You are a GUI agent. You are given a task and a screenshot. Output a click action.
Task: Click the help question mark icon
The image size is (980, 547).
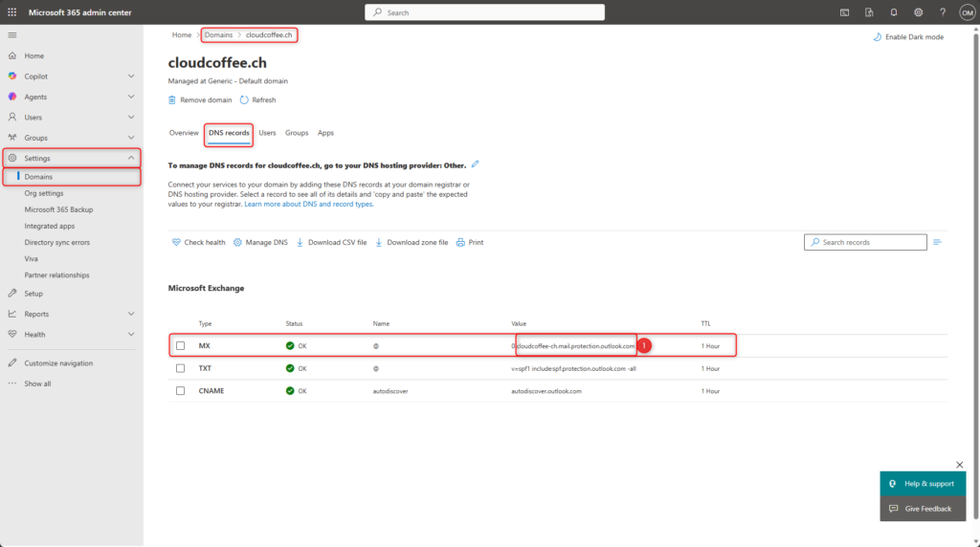tap(943, 11)
